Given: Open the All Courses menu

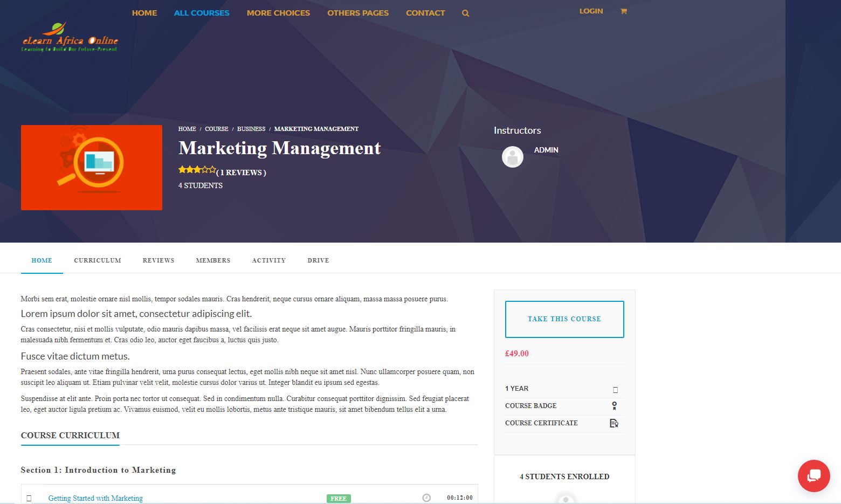Looking at the screenshot, I should 202,13.
